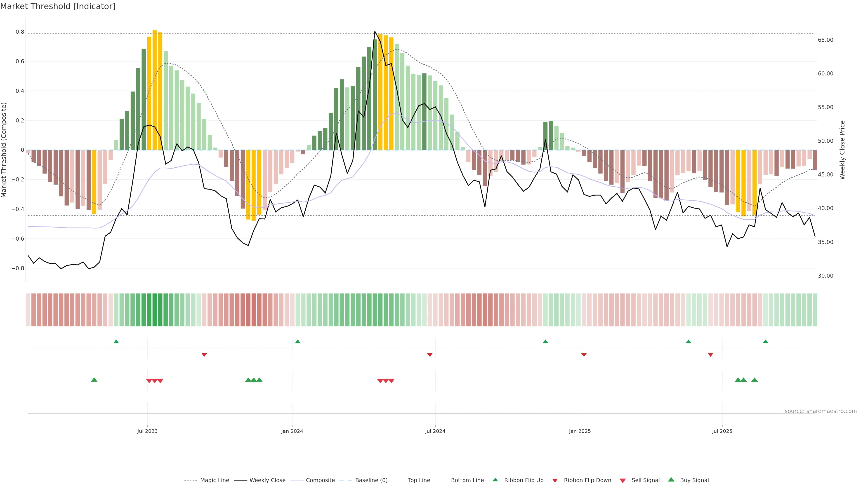Click Ribbon Flip Down legend triangle icon
868x488 pixels.
coord(555,481)
